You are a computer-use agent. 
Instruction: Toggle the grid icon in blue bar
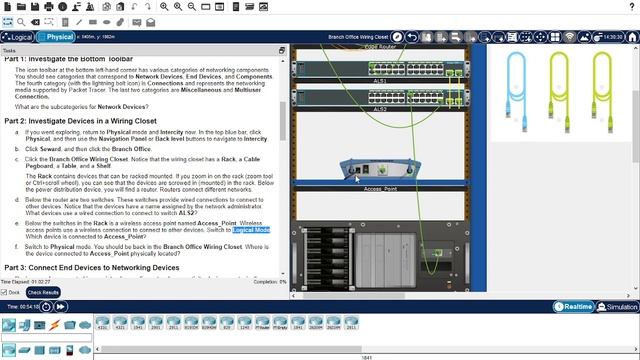tap(555, 37)
